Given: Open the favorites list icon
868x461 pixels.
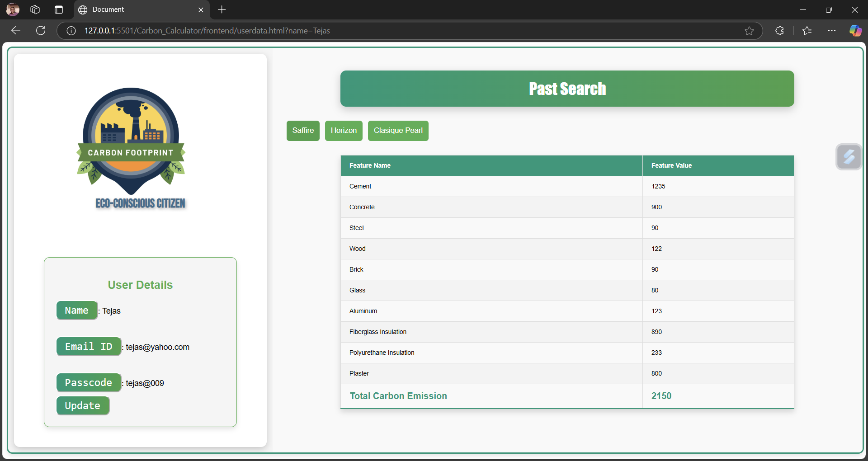Looking at the screenshot, I should tap(807, 31).
